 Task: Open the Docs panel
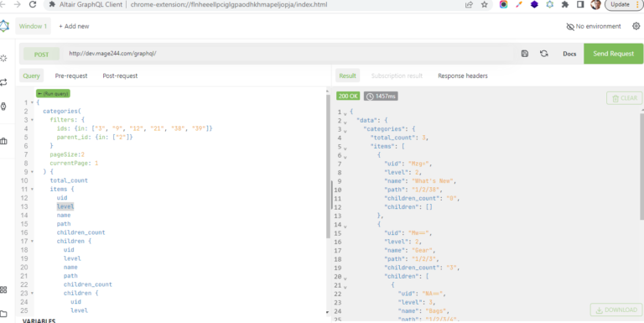tap(569, 54)
